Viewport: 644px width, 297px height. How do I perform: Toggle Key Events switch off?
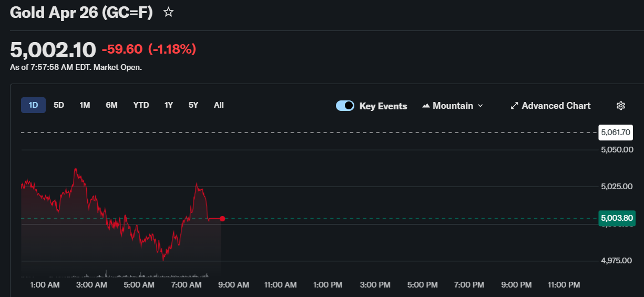point(345,106)
